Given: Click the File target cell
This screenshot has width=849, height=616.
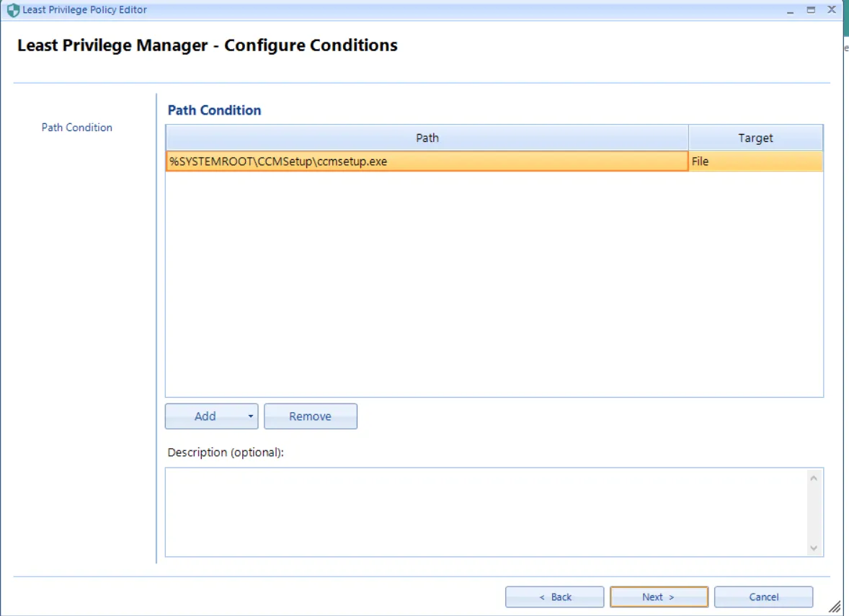Looking at the screenshot, I should tap(755, 161).
